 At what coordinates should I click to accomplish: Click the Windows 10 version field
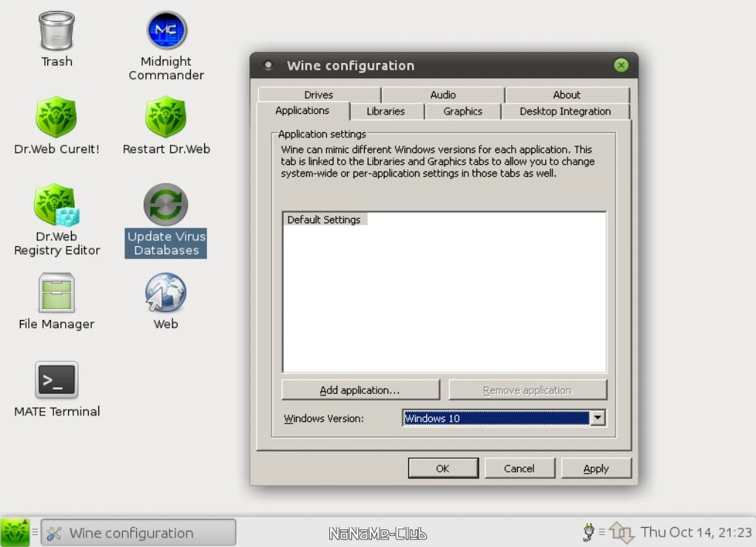pos(496,418)
